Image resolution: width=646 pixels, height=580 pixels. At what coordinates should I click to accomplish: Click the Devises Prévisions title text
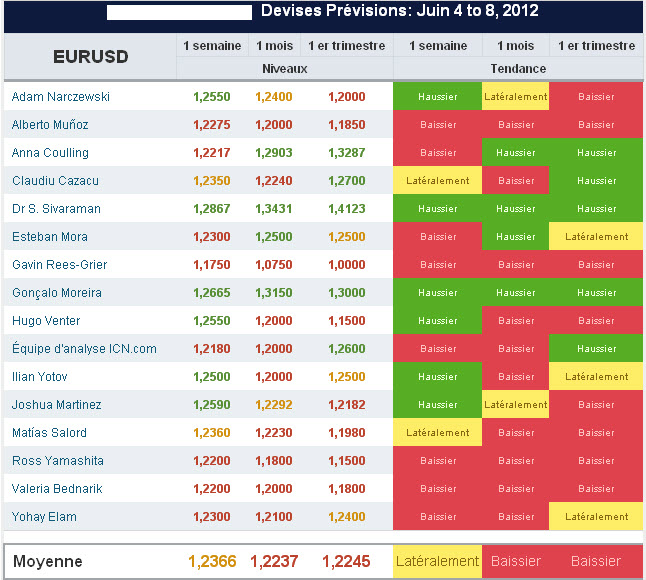pyautogui.click(x=400, y=11)
